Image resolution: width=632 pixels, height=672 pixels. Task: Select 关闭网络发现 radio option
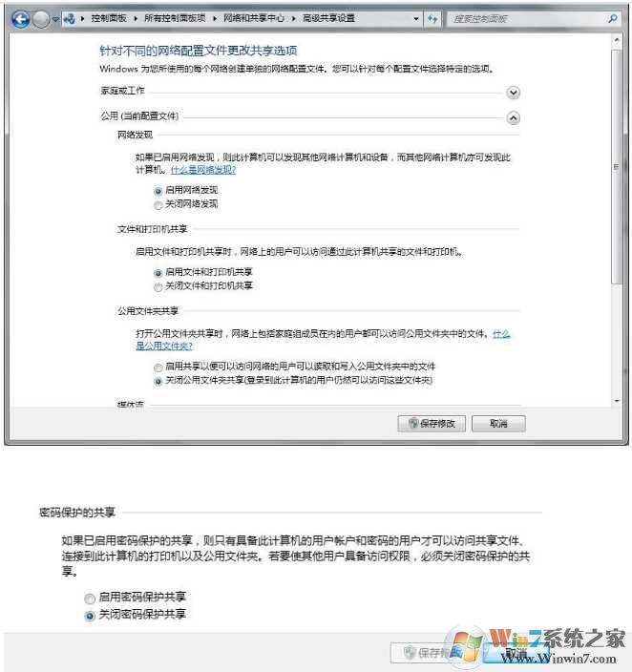(158, 205)
